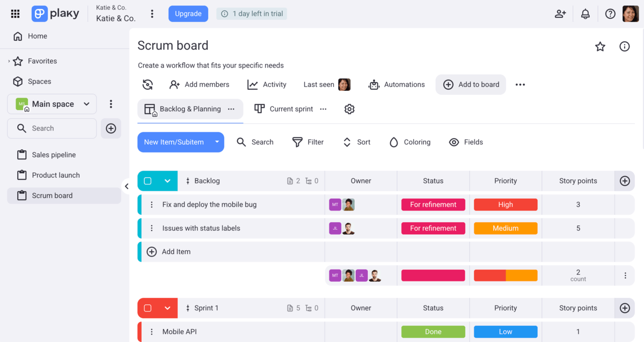Open Product launch board in sidebar
Screen dimensions: 644x342
(56, 175)
